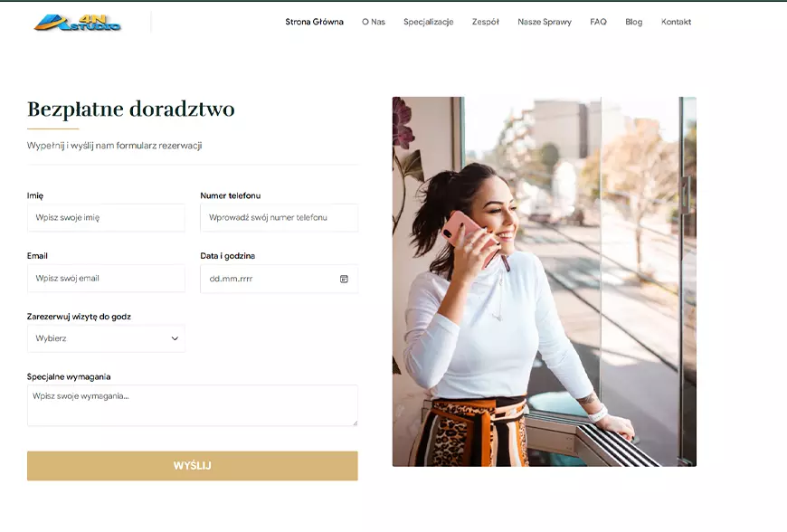
Task: Open the Zespół menu link
Action: pos(486,22)
